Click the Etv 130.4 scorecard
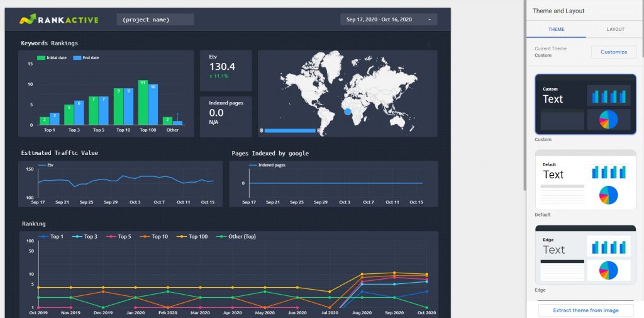Image resolution: width=644 pixels, height=318 pixels. click(x=226, y=71)
